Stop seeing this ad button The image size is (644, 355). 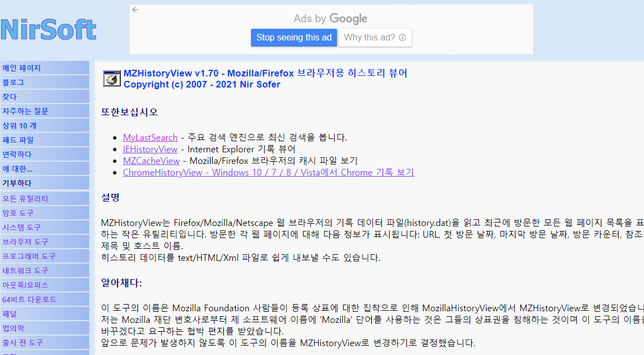[x=294, y=37]
